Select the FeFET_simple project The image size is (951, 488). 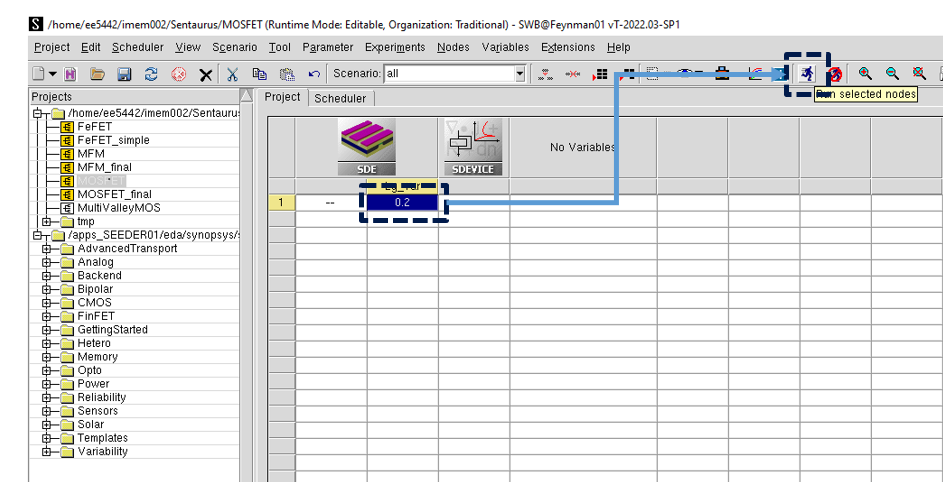pyautogui.click(x=113, y=140)
